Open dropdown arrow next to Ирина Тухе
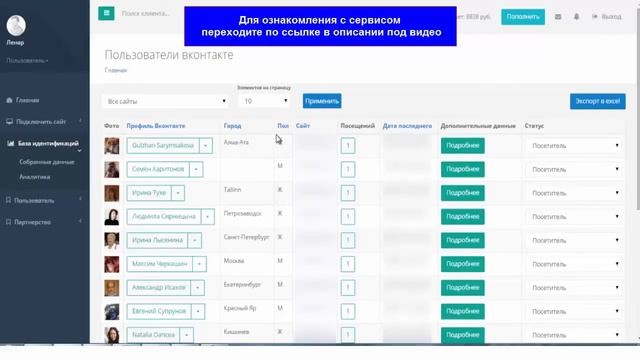The image size is (640, 360). pos(178,193)
